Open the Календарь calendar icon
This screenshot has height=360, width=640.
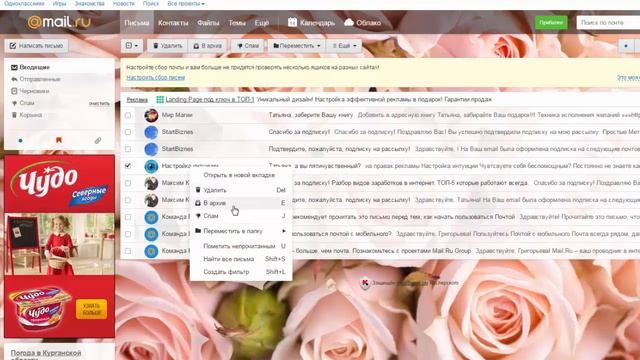pyautogui.click(x=292, y=22)
